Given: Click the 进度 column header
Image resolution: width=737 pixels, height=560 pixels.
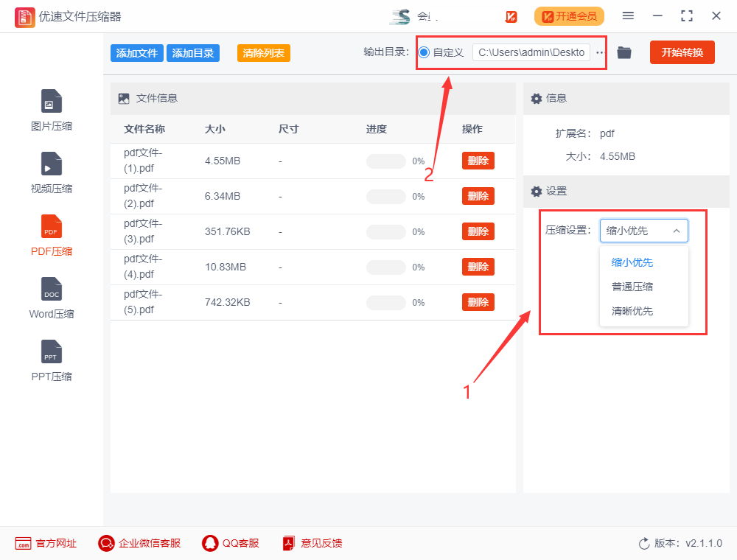Looking at the screenshot, I should click(377, 129).
